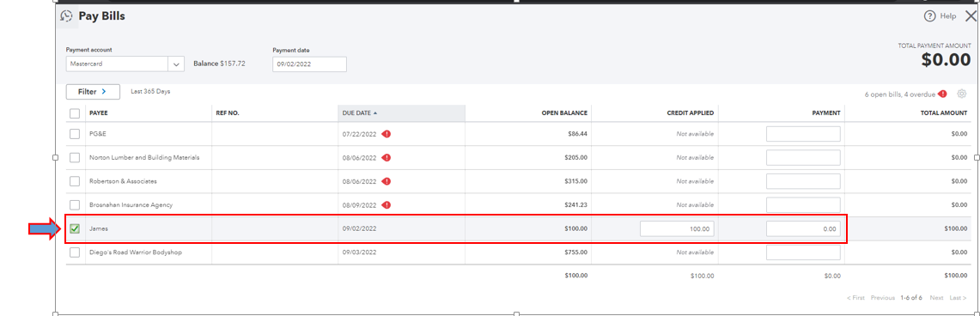Viewport: 980px width, 316px height.
Task: Check the Robertson & Associates checkbox
Action: 75,181
